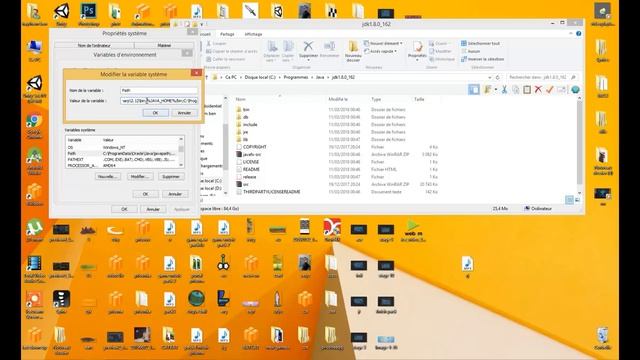Open the ribbon collapse chevron

[571, 34]
